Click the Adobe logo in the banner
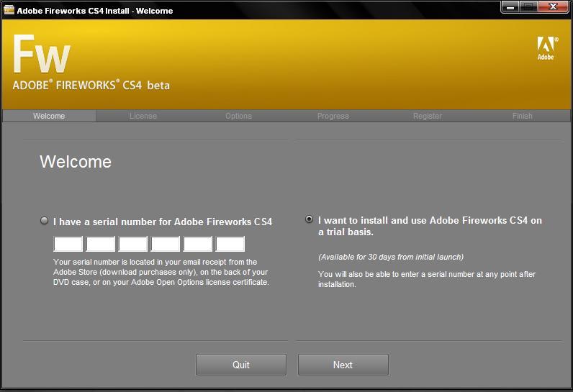Image resolution: width=573 pixels, height=392 pixels. [546, 47]
